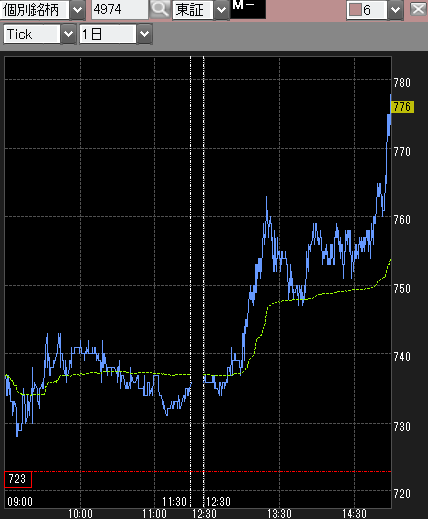Click the 11:00 time axis label

point(154,514)
